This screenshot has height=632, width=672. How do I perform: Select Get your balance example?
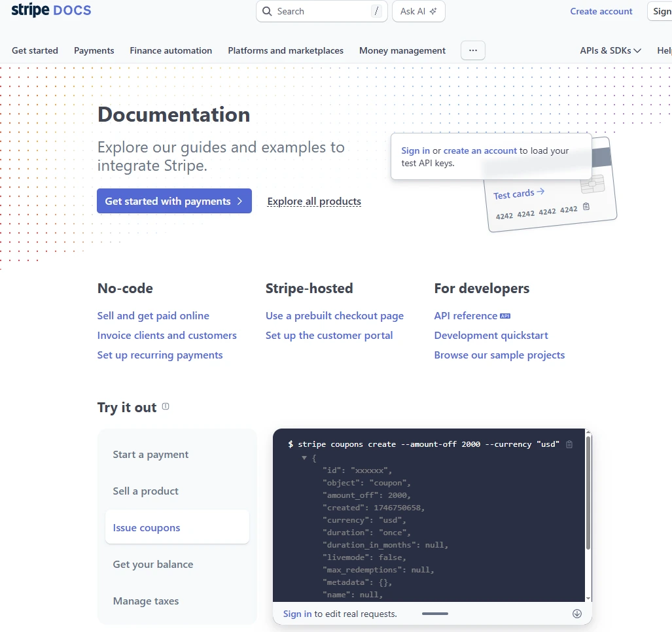[177, 565]
